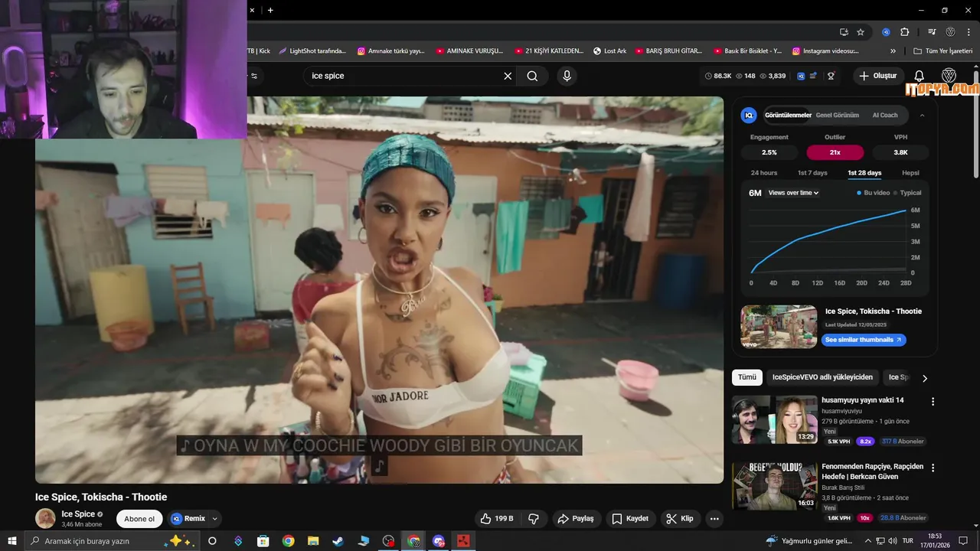Open the Tüm Yer İşaretleri bookmarks folder
Viewport: 980px width, 551px height.
[x=942, y=51]
